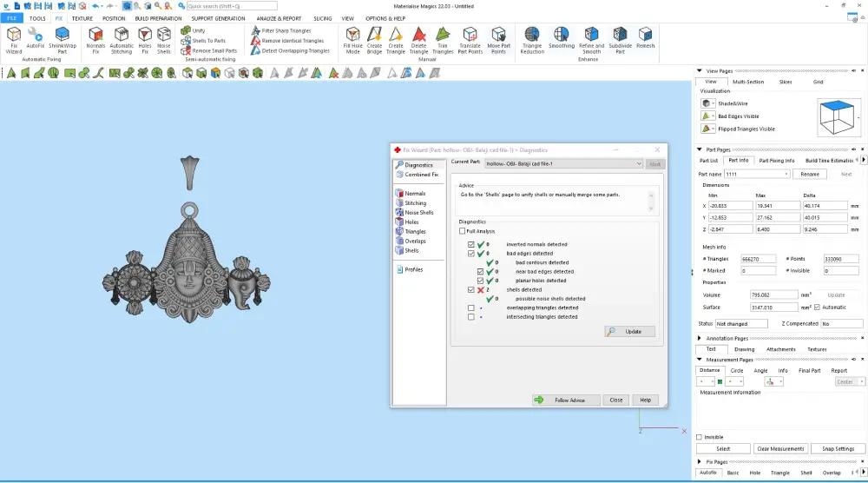Collapse the Part Pages panel
The image size is (868, 483).
tap(699, 149)
